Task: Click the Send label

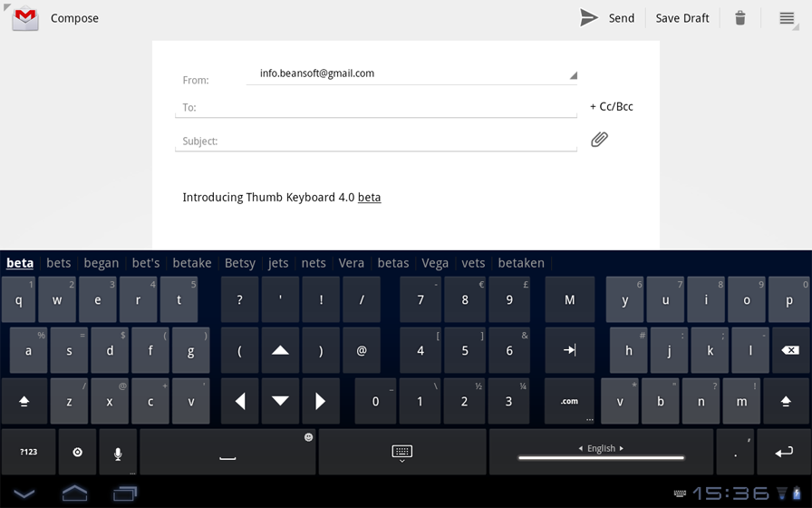Action: click(x=622, y=18)
